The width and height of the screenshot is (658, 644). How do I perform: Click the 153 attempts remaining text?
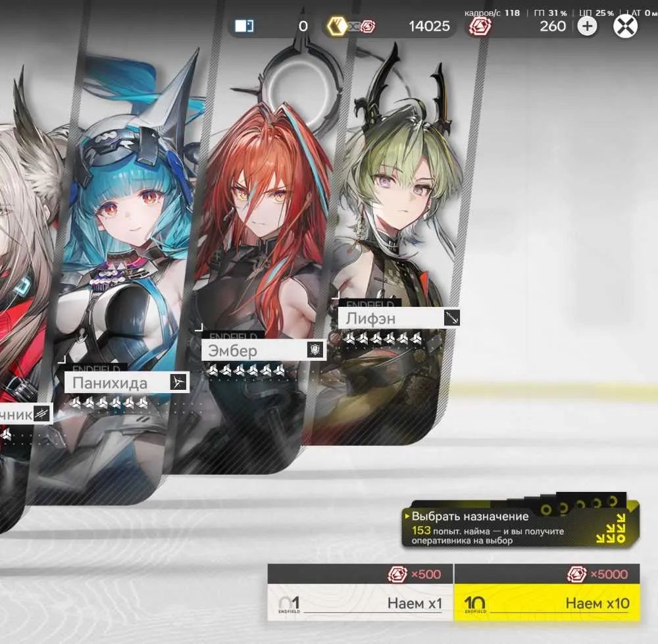[x=488, y=535]
